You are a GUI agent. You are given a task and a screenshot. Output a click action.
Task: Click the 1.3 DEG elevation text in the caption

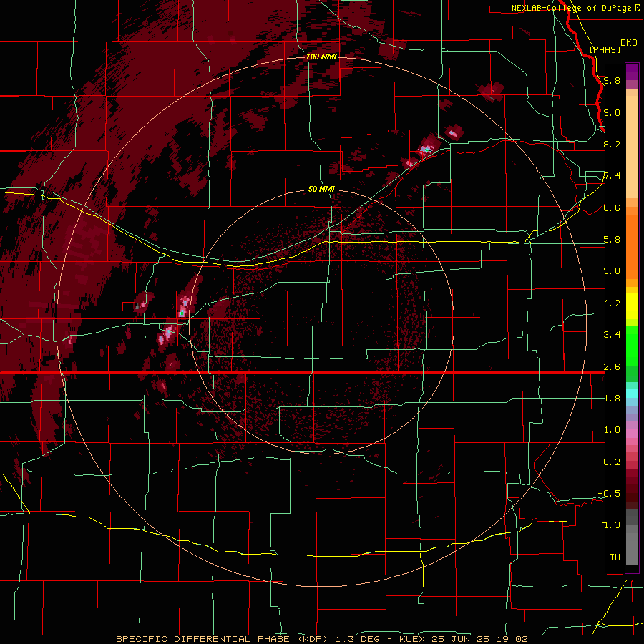point(359,639)
